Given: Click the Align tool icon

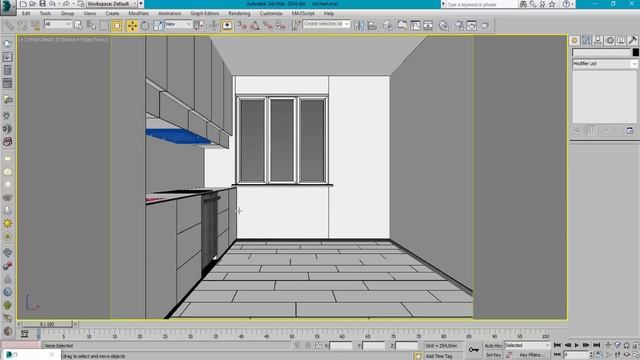Looking at the screenshot, I should click(372, 26).
